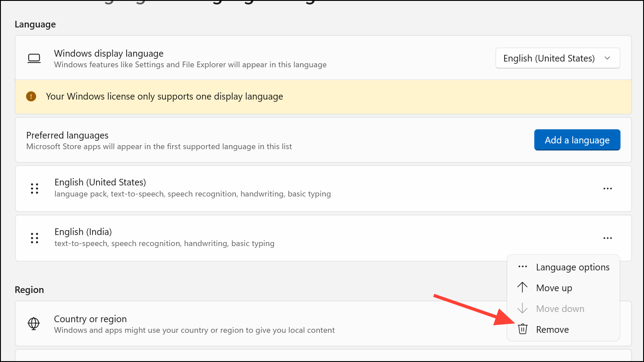Click the grayed down arrow icon for Move down
644x362 pixels.
(523, 308)
